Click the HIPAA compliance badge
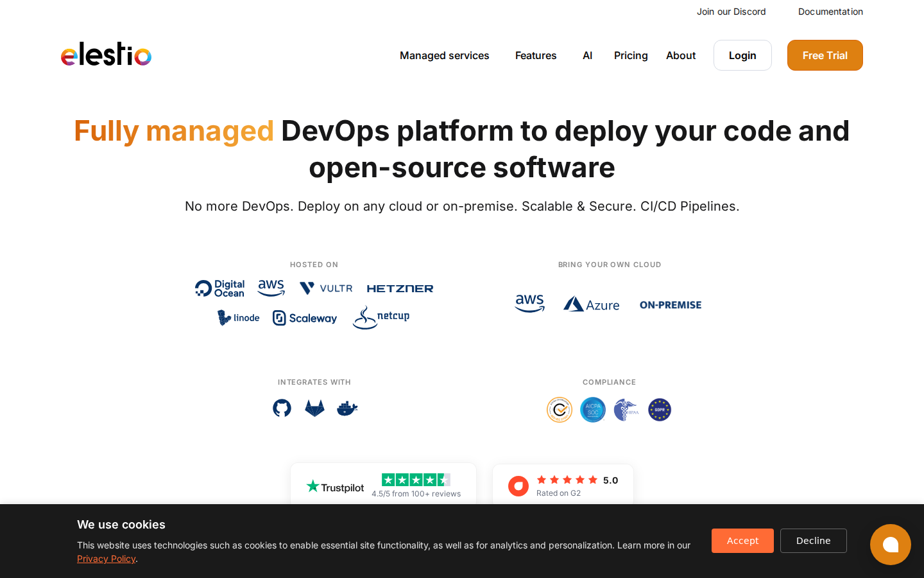 tap(626, 410)
